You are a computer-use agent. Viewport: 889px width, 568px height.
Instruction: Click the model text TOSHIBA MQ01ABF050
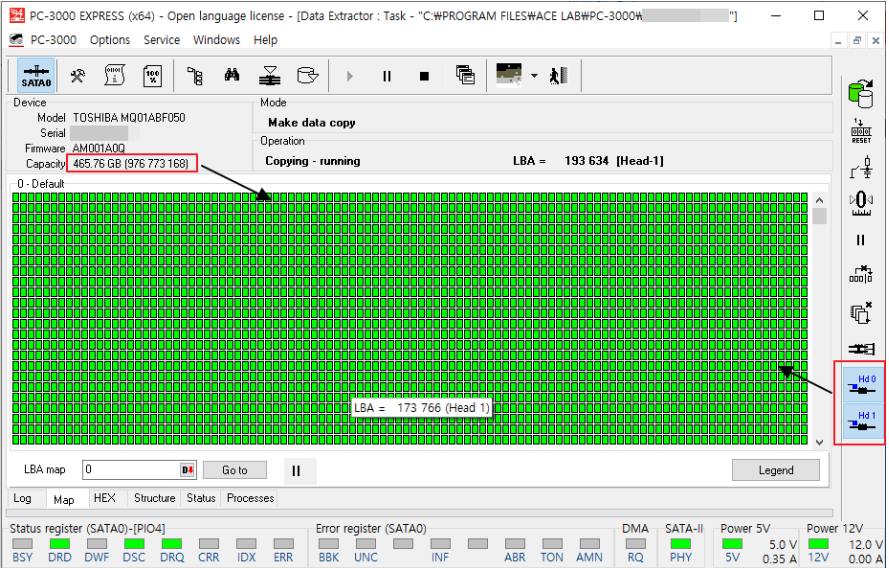[129, 118]
